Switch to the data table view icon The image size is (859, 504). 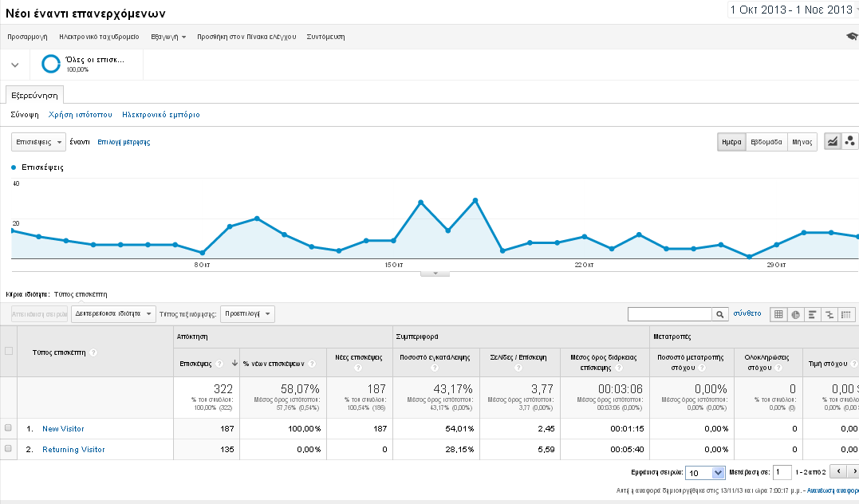tap(778, 314)
